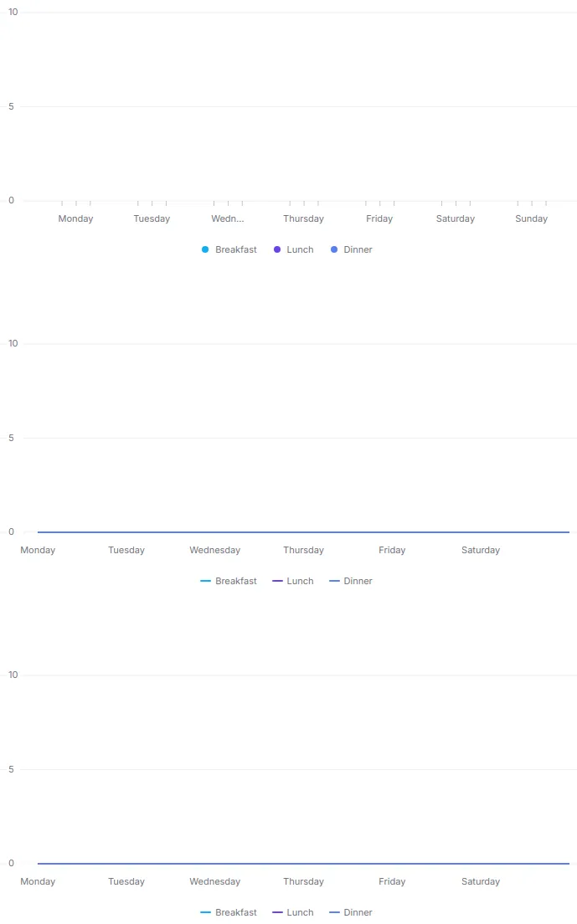The width and height of the screenshot is (577, 924).
Task: Toggle Lunch line in third chart legend
Action: click(x=293, y=912)
